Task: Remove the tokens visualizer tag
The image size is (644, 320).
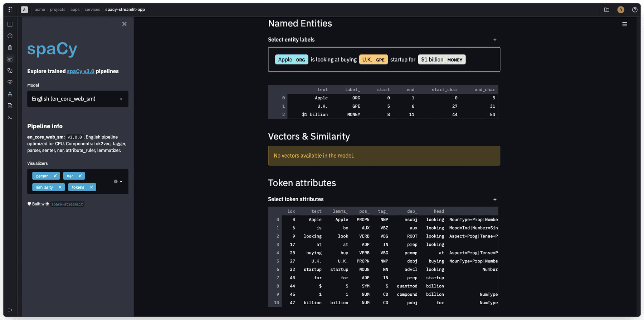Action: pos(92,187)
